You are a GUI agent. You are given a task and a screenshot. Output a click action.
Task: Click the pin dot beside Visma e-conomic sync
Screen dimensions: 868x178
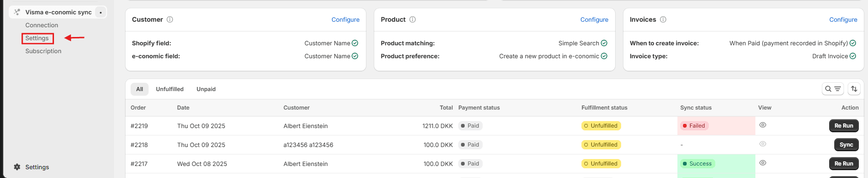[101, 12]
